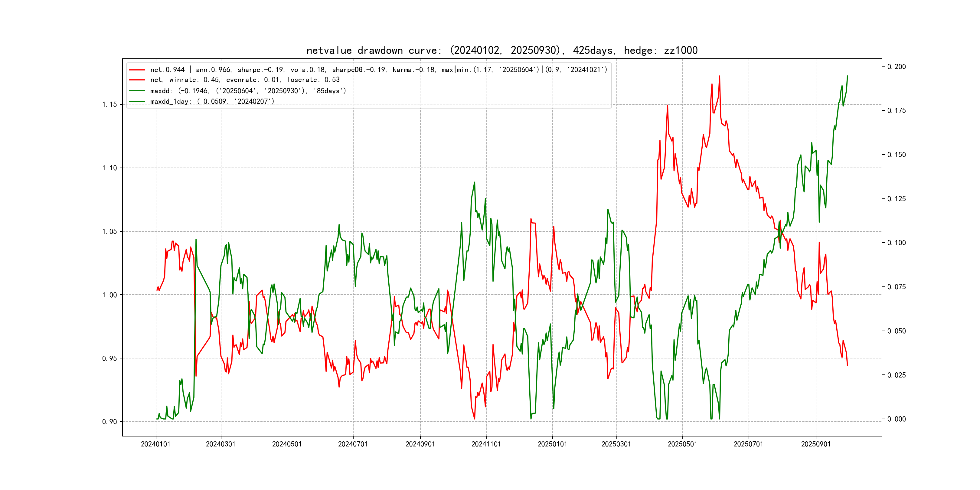Click the chart title text
The image size is (980, 490).
click(502, 50)
